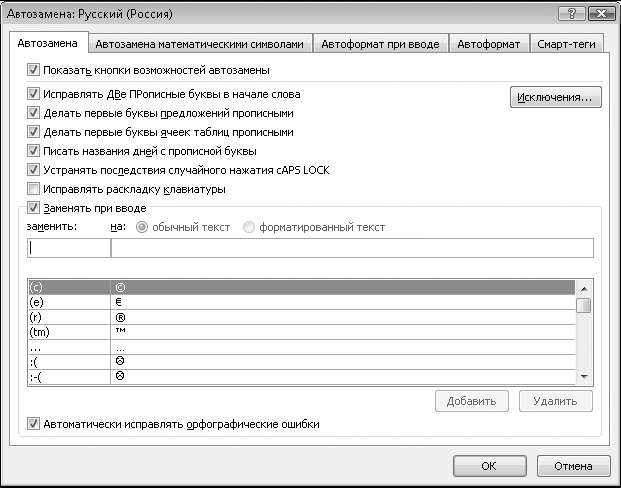Switch to the Автоформат tab
621x488 pixels.
489,44
